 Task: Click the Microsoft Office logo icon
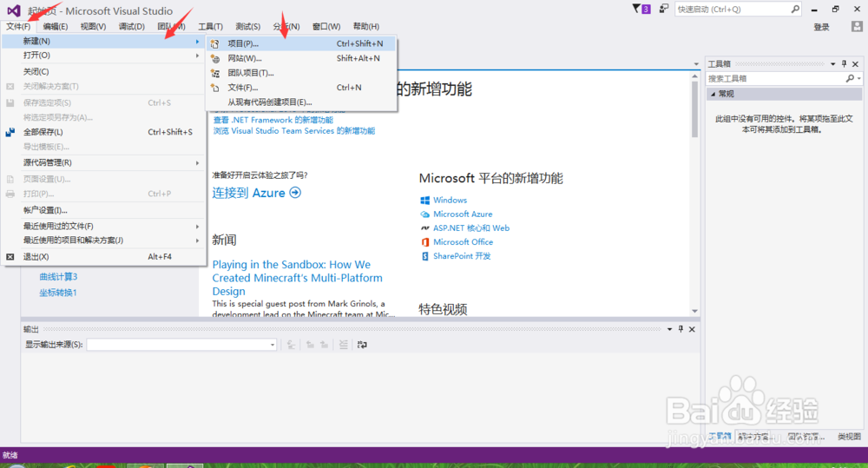click(x=424, y=242)
